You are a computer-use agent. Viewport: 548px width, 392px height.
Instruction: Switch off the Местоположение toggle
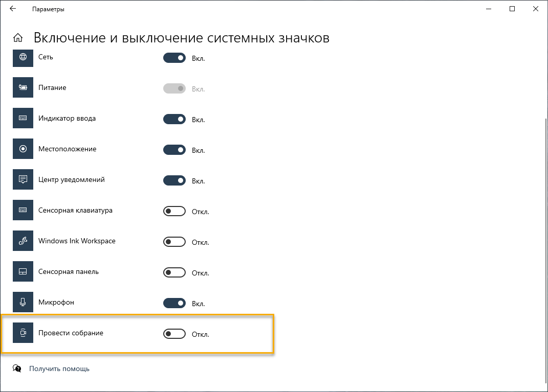click(x=174, y=150)
